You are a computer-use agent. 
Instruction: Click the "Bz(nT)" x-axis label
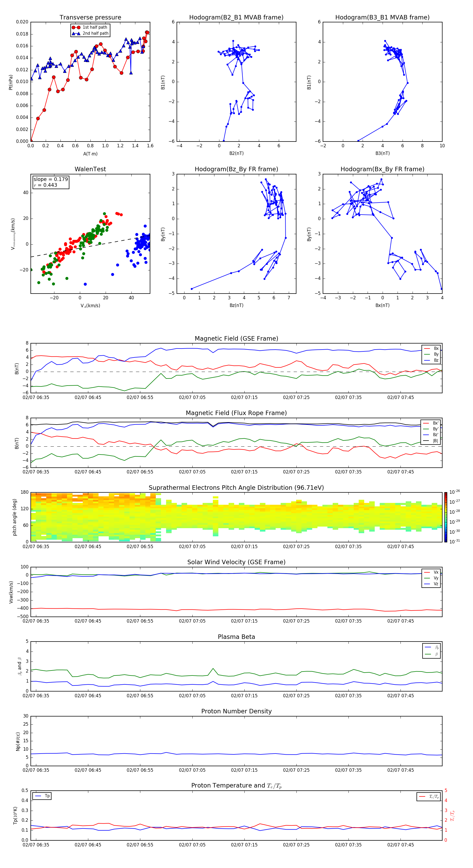(236, 305)
